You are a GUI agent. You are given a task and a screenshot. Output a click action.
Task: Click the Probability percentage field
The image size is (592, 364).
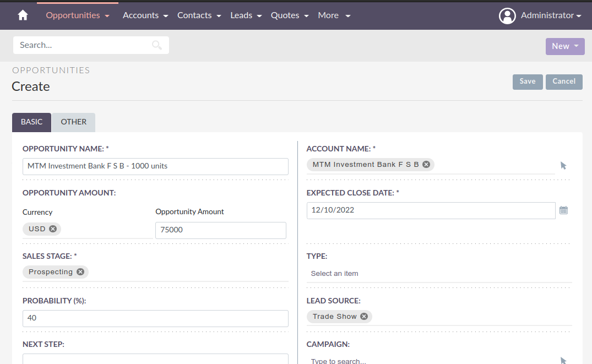click(x=155, y=318)
